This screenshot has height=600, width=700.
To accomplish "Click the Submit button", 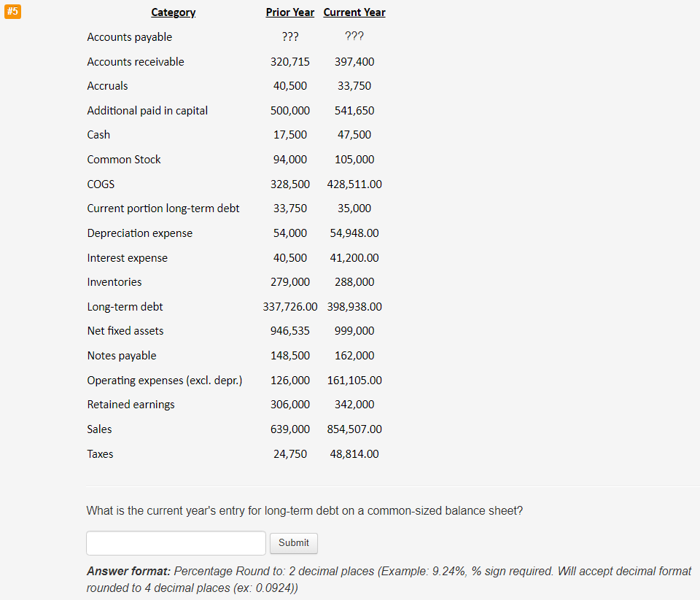I will [293, 543].
